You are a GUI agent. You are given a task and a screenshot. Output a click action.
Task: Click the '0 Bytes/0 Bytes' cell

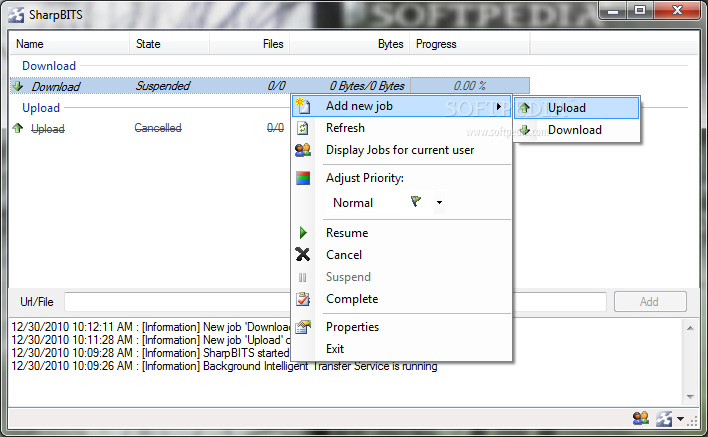367,86
